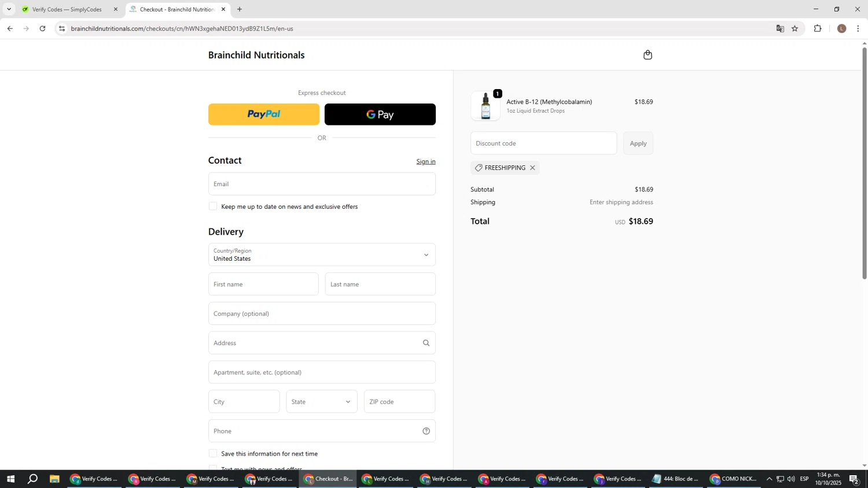The width and height of the screenshot is (868, 488).
Task: Click the Apartment, suite, etc. field
Action: coord(322,372)
